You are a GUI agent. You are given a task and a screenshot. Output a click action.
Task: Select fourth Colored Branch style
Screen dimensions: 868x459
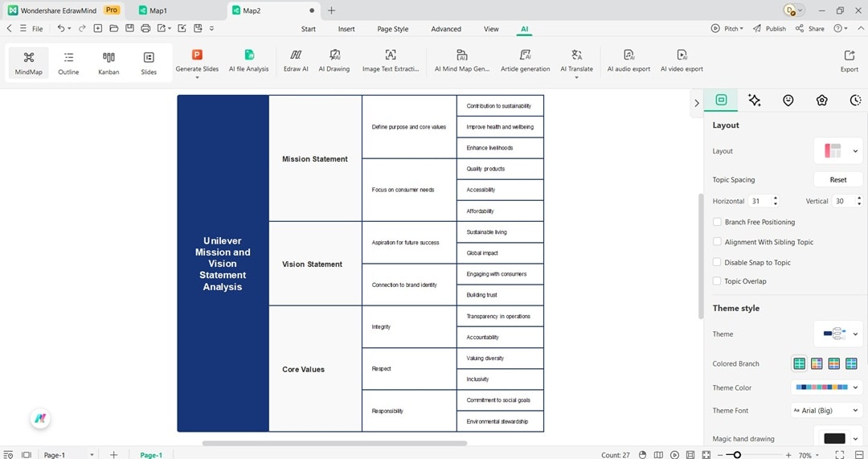pos(851,363)
